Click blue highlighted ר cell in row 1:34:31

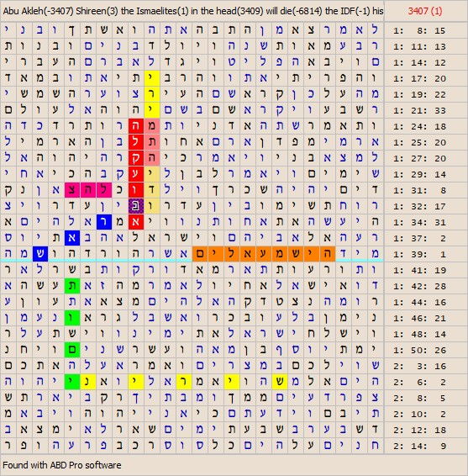click(x=104, y=222)
